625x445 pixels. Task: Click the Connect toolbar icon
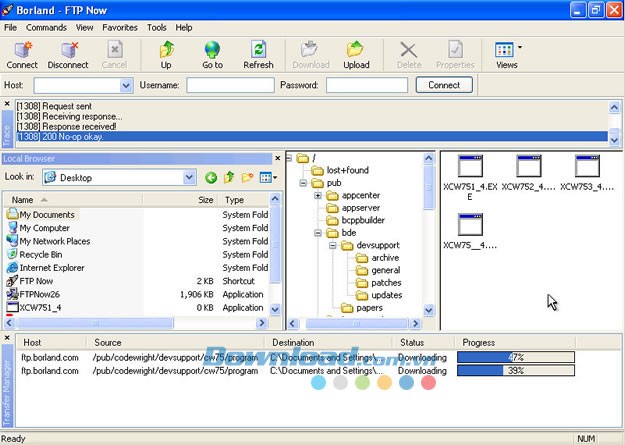[22, 53]
